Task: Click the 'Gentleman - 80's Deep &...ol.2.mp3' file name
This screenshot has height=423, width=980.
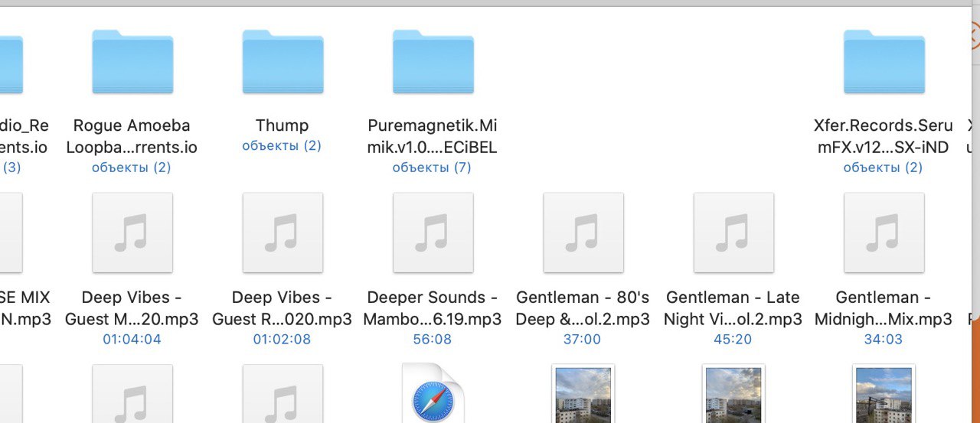Action: (x=583, y=308)
